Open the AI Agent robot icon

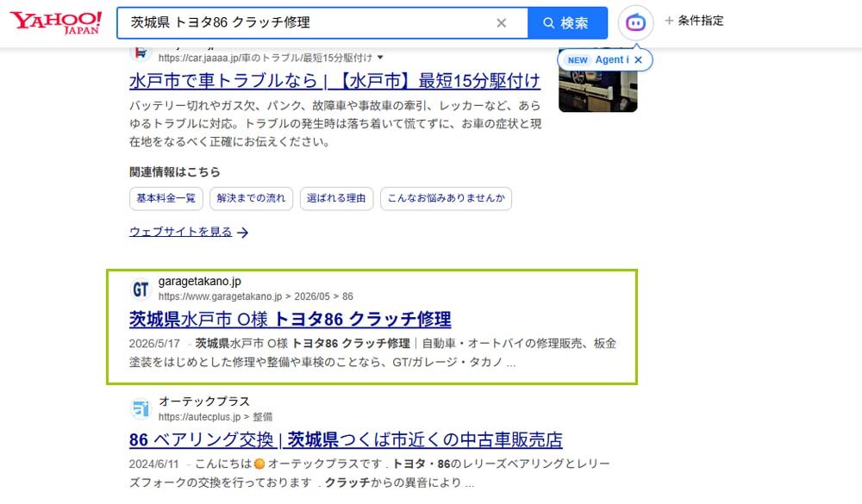tap(635, 22)
